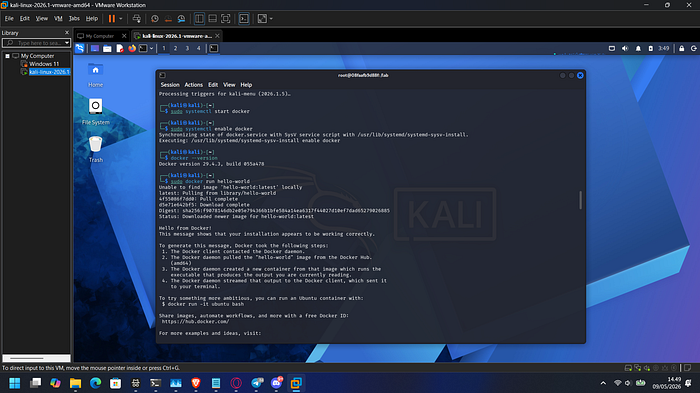Viewport: 700px width, 393px height.
Task: Toggle VMware console view button
Action: click(x=244, y=19)
